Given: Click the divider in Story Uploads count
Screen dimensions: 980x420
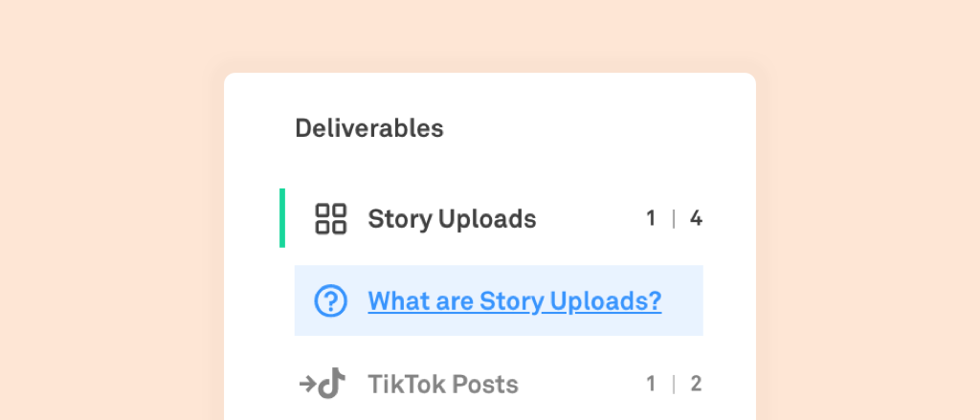Looking at the screenshot, I should 674,219.
